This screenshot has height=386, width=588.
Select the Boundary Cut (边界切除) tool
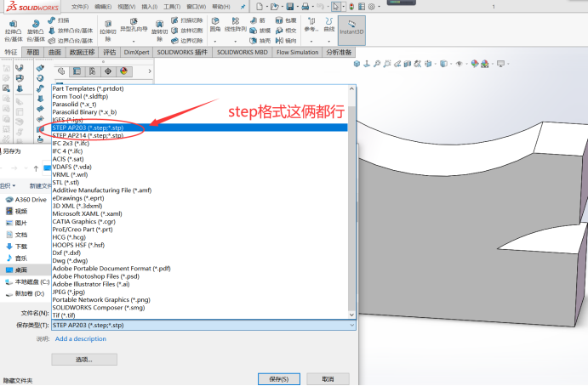click(186, 41)
